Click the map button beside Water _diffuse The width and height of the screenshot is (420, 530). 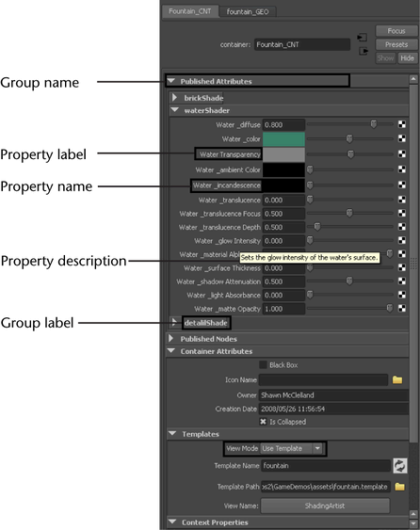402,124
